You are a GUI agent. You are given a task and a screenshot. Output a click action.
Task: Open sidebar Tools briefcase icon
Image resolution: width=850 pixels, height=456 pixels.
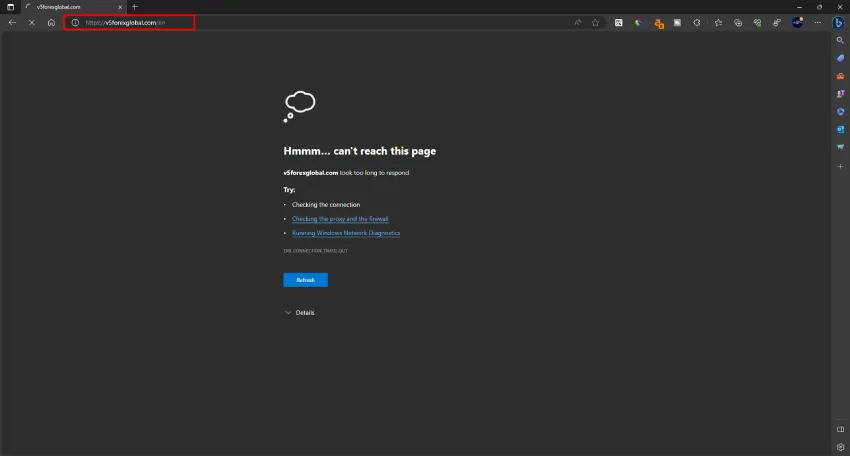click(x=840, y=76)
